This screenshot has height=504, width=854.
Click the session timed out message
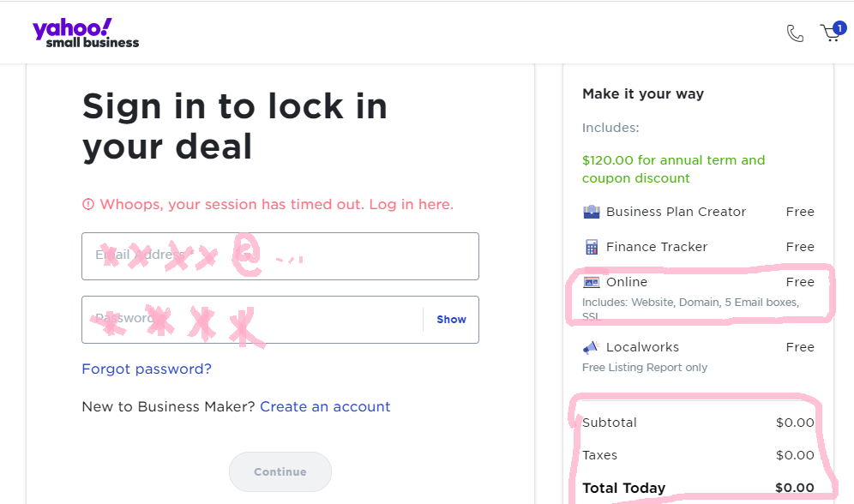276,205
